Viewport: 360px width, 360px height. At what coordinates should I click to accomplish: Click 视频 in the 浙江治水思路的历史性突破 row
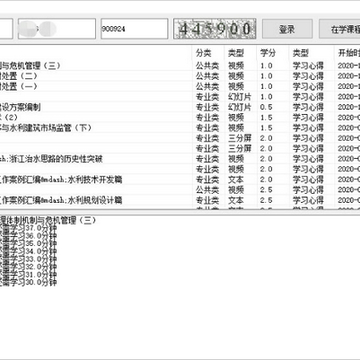(x=236, y=159)
